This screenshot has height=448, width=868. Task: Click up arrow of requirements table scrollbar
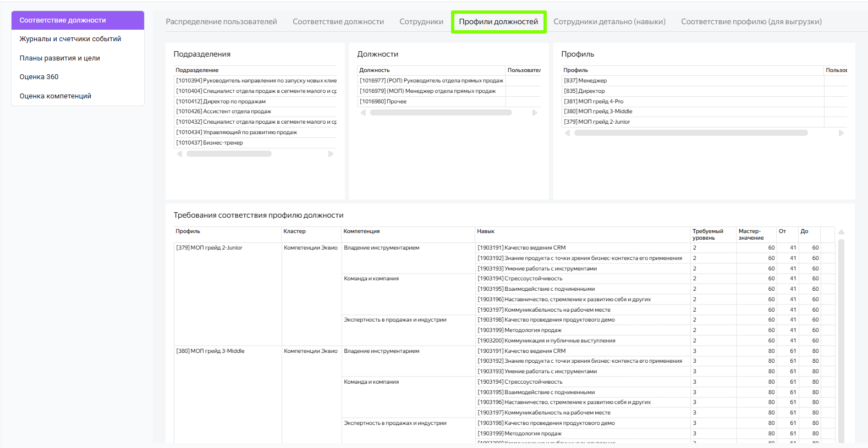(x=841, y=232)
